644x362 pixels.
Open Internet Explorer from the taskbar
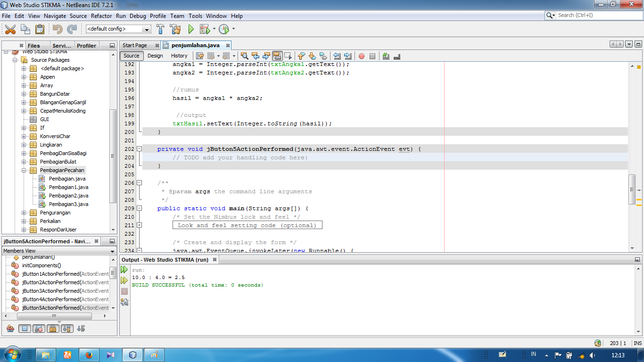pos(89,354)
